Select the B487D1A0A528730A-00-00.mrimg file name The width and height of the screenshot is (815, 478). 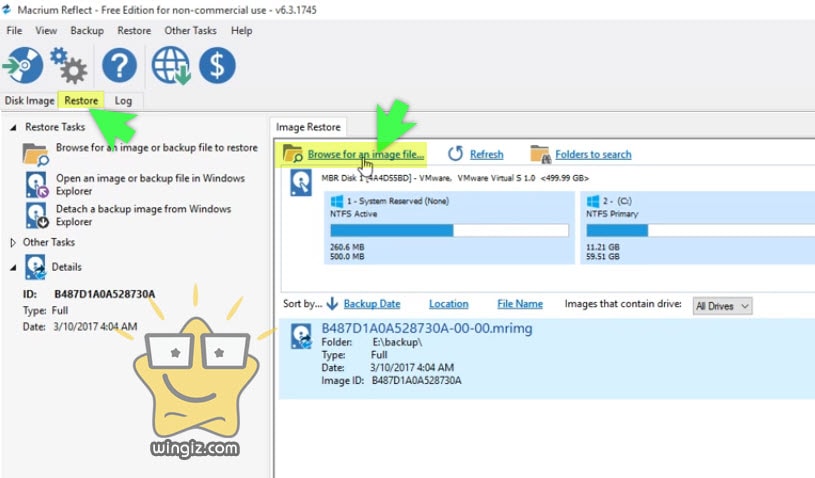pos(427,328)
